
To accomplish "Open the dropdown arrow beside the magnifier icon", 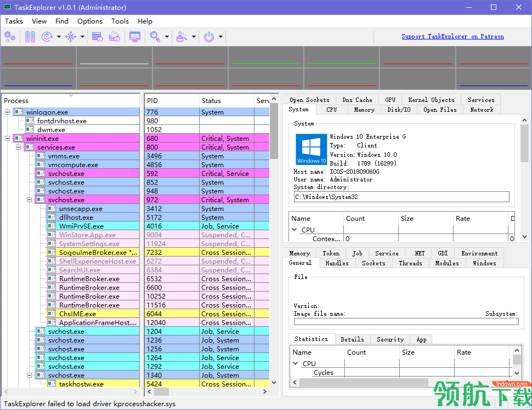I will (x=167, y=36).
